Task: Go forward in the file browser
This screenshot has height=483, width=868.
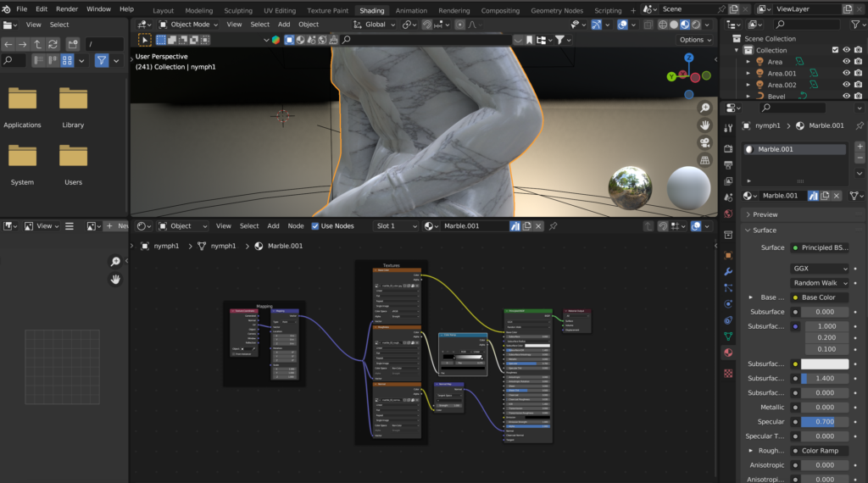Action: click(23, 44)
